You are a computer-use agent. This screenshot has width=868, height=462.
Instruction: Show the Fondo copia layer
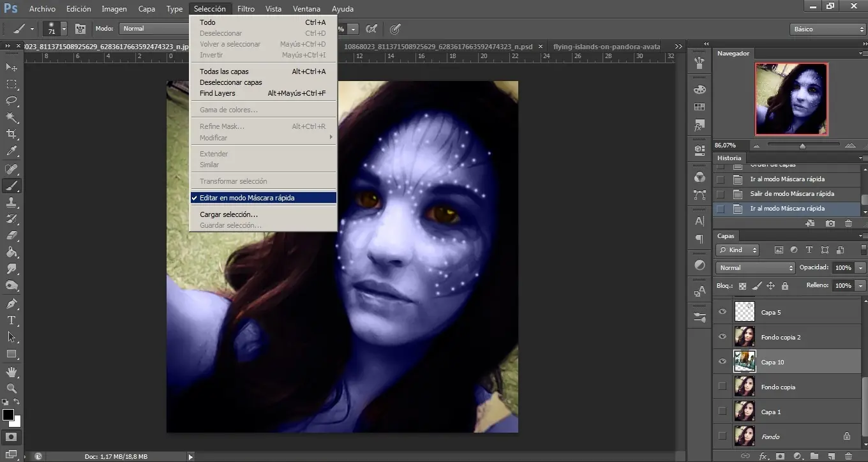pos(722,386)
